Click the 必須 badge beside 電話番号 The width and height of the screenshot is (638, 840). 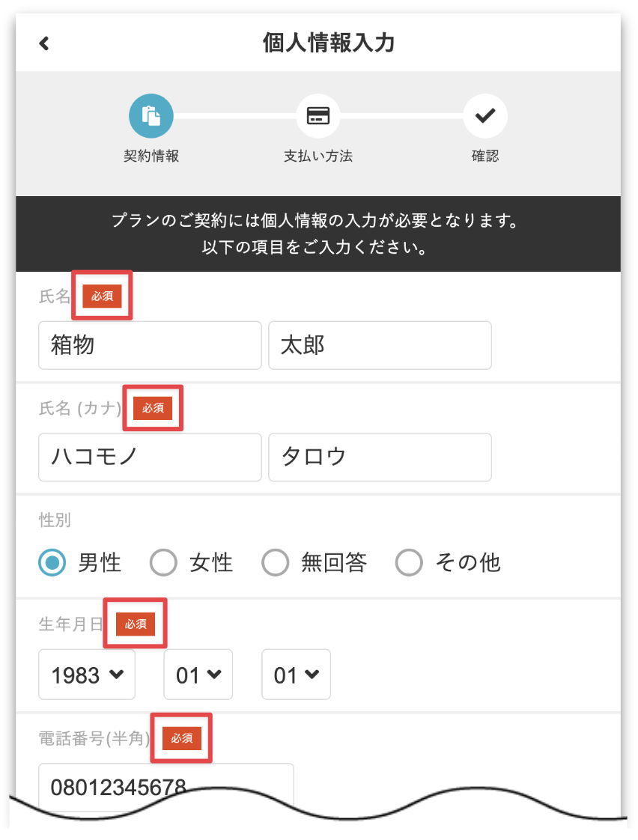(x=182, y=738)
